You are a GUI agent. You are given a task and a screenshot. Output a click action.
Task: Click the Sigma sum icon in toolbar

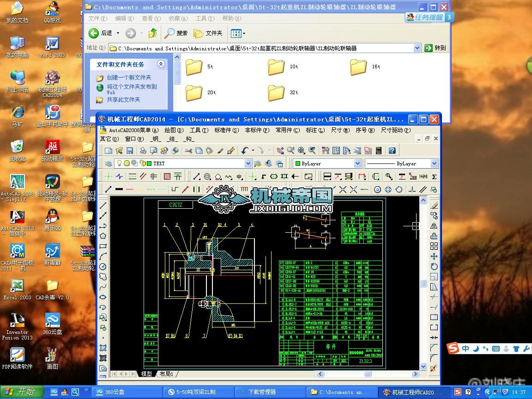click(x=434, y=176)
